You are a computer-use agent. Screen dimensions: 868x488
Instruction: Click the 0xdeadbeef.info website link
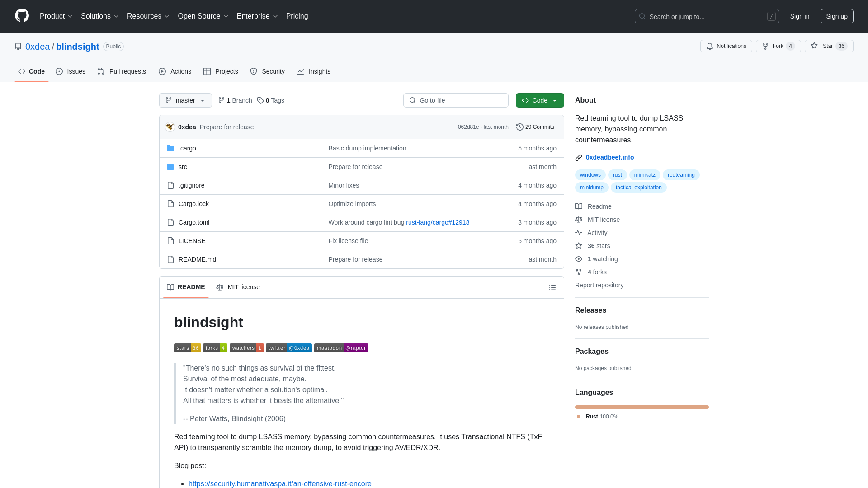[x=610, y=157]
